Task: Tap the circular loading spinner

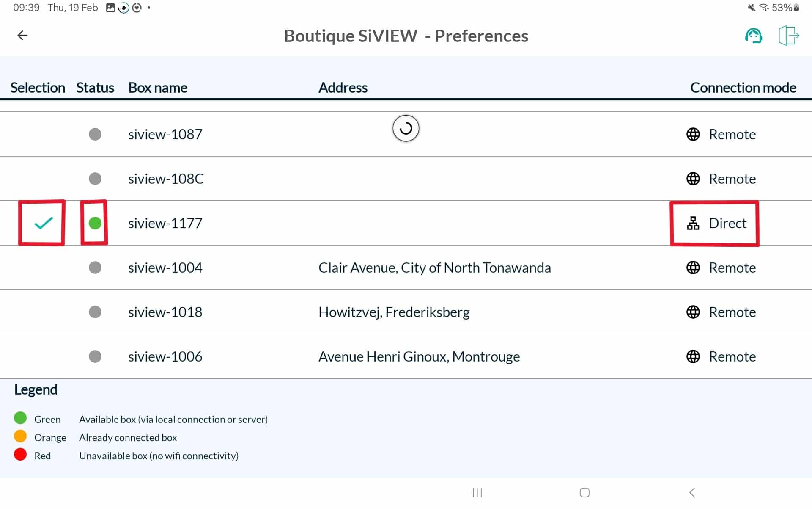Action: click(x=406, y=128)
